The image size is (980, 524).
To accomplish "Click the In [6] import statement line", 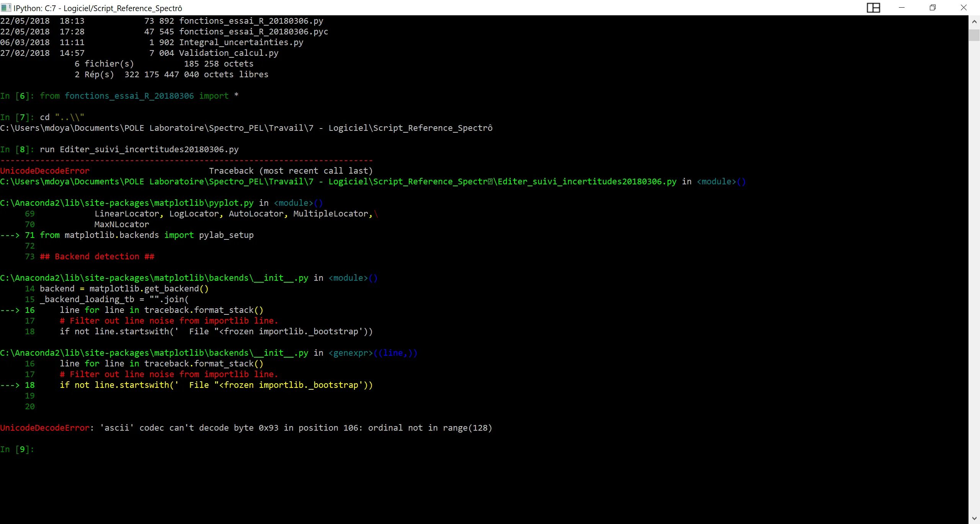I will tap(139, 96).
